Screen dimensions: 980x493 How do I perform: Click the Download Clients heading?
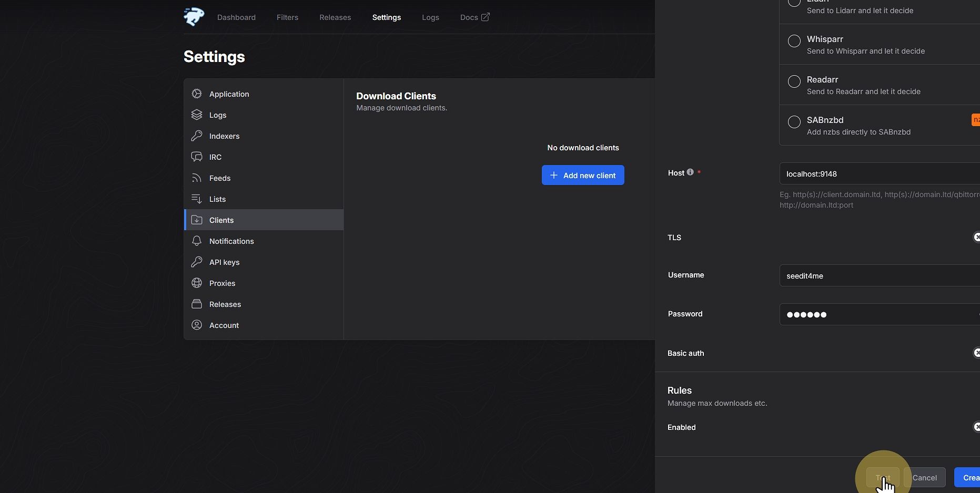(x=396, y=96)
